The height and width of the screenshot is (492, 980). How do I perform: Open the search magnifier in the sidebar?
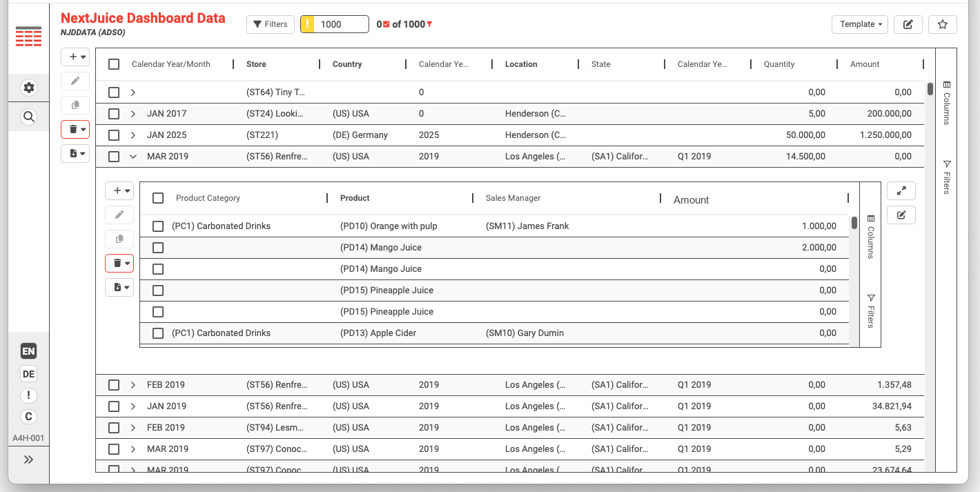(x=28, y=117)
